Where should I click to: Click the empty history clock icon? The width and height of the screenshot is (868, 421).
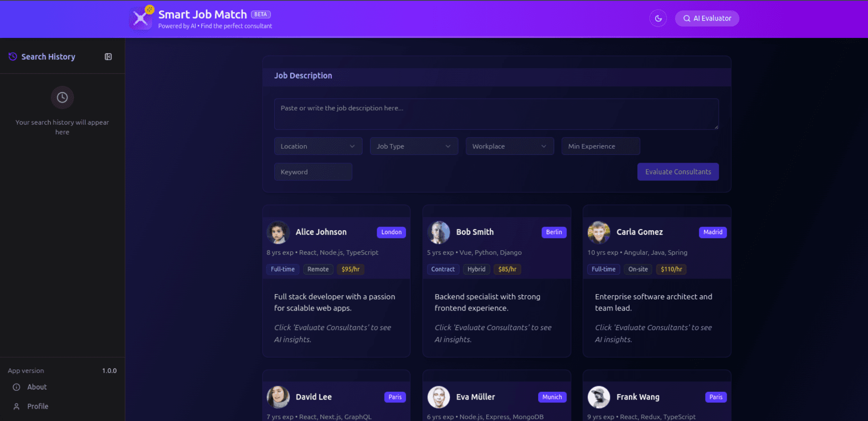(62, 97)
